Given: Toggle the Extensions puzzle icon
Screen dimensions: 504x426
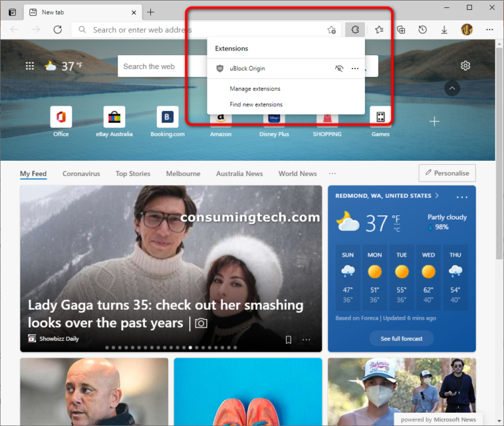Looking at the screenshot, I should (355, 30).
